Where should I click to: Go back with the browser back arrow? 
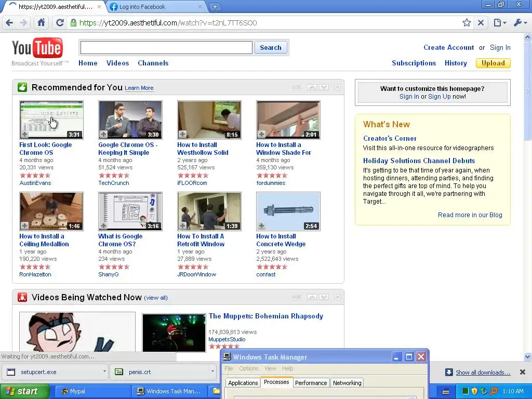(9, 23)
